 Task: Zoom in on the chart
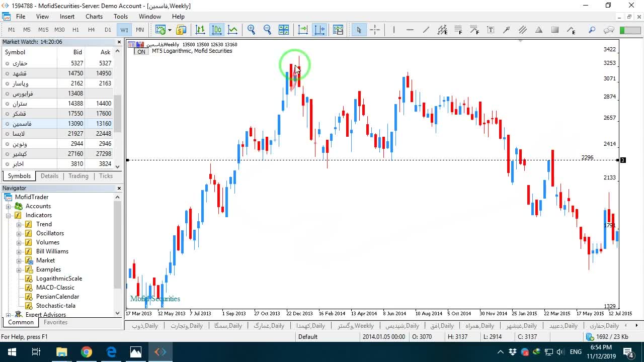[252, 30]
